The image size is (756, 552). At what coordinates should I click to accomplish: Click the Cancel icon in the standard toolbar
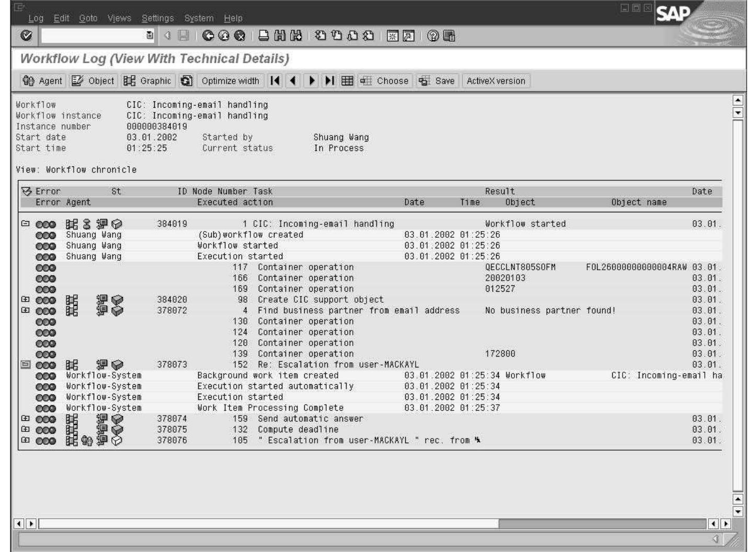tap(240, 36)
